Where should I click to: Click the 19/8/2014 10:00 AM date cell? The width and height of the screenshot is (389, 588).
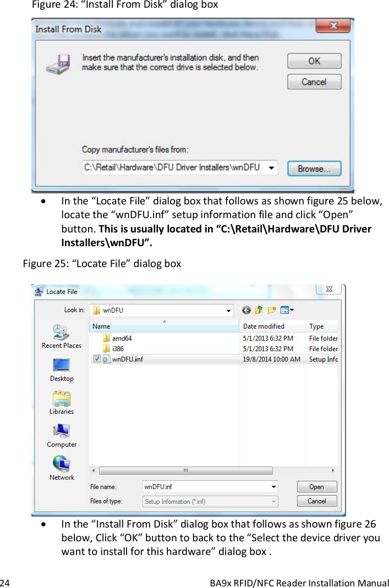pyautogui.click(x=271, y=359)
